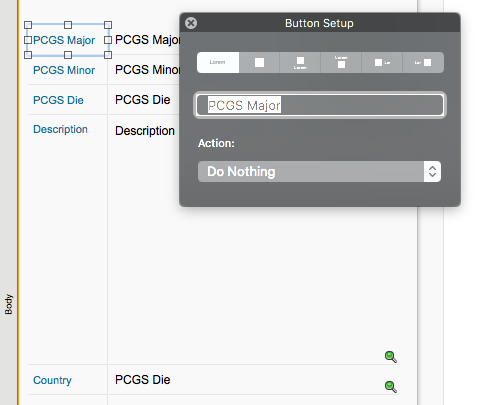The height and width of the screenshot is (405, 491).
Task: Click the magnifier icon in the Description field
Action: click(x=391, y=357)
